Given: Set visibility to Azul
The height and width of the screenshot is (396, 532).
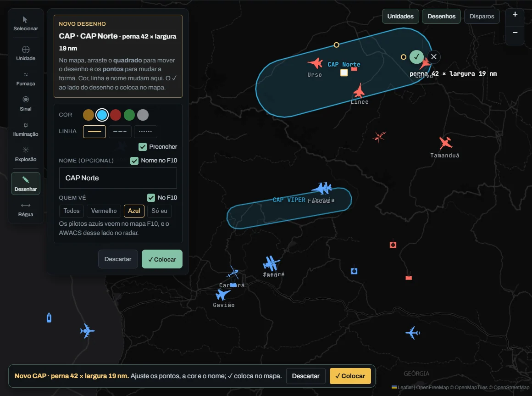Looking at the screenshot, I should pos(134,211).
